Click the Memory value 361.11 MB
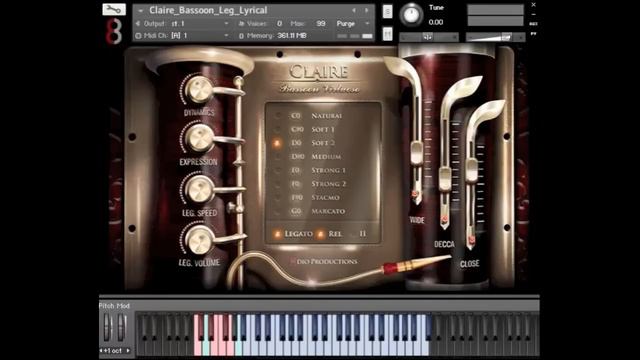Image resolution: width=640 pixels, height=360 pixels. pos(291,36)
